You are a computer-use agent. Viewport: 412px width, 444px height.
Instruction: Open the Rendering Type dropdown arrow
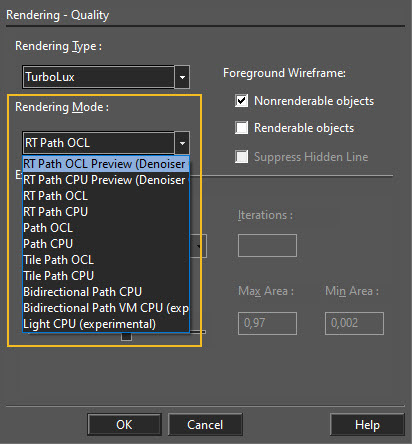182,77
